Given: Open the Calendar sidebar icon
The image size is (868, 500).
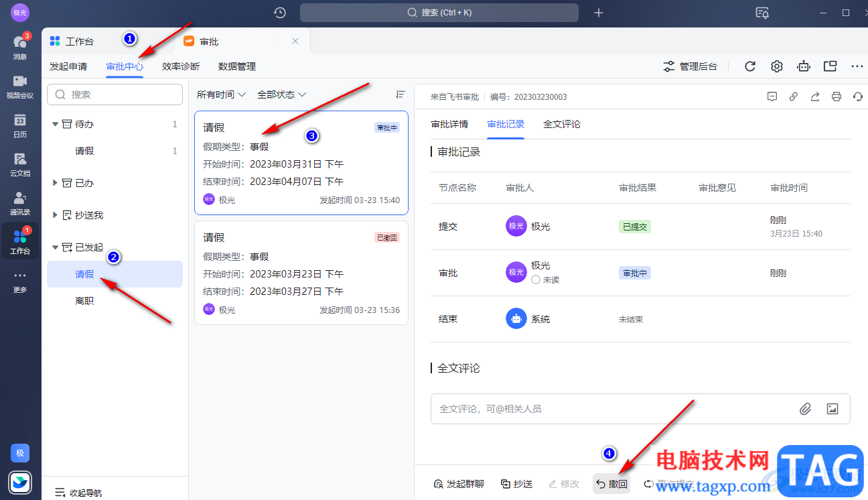Looking at the screenshot, I should [20, 125].
